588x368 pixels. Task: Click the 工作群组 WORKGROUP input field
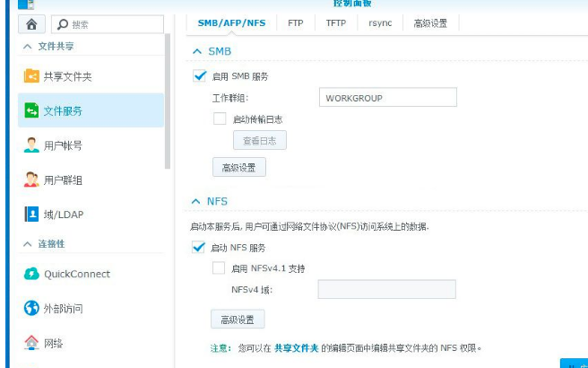[387, 97]
